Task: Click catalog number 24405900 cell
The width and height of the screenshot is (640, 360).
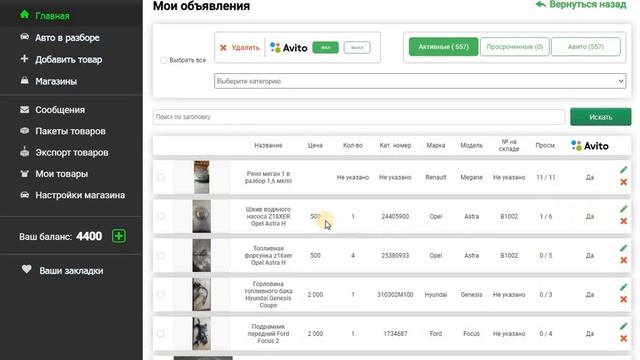Action: [x=395, y=216]
